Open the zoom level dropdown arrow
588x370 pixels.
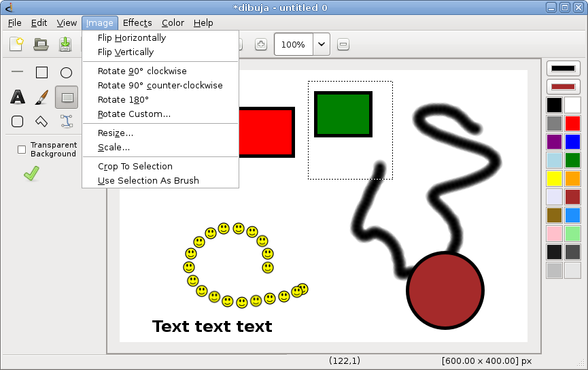point(322,44)
